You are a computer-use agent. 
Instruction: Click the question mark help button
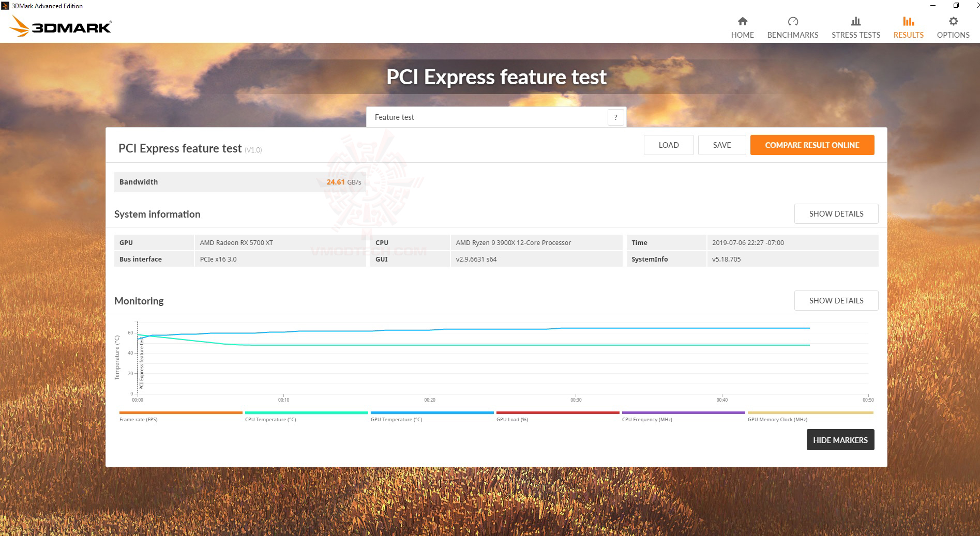point(615,117)
